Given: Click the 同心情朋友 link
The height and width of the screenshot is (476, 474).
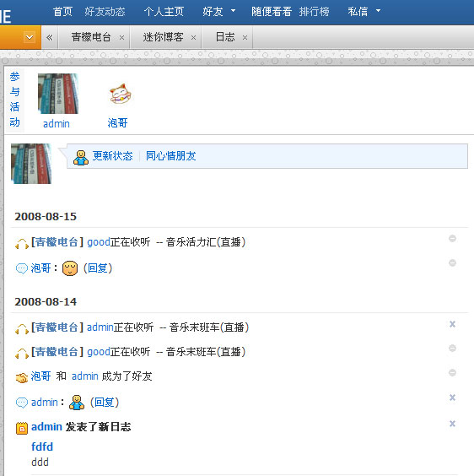Looking at the screenshot, I should [171, 156].
